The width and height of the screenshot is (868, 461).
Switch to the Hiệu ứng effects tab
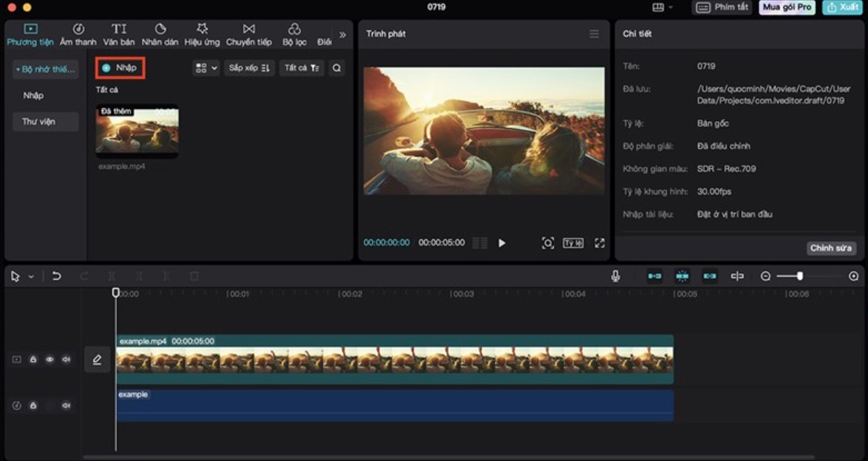pos(202,34)
